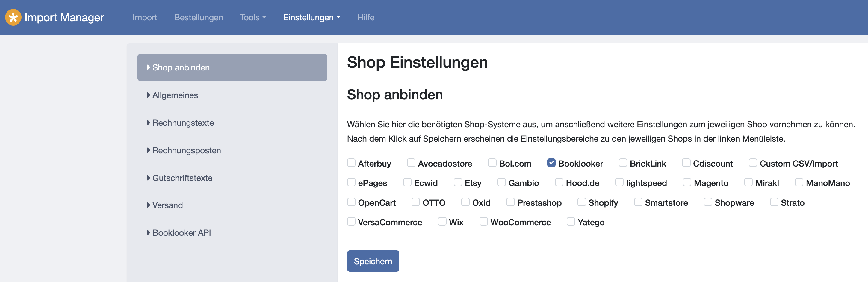Open the Bestellungen page
Screen dimensions: 868x282
[x=199, y=17]
